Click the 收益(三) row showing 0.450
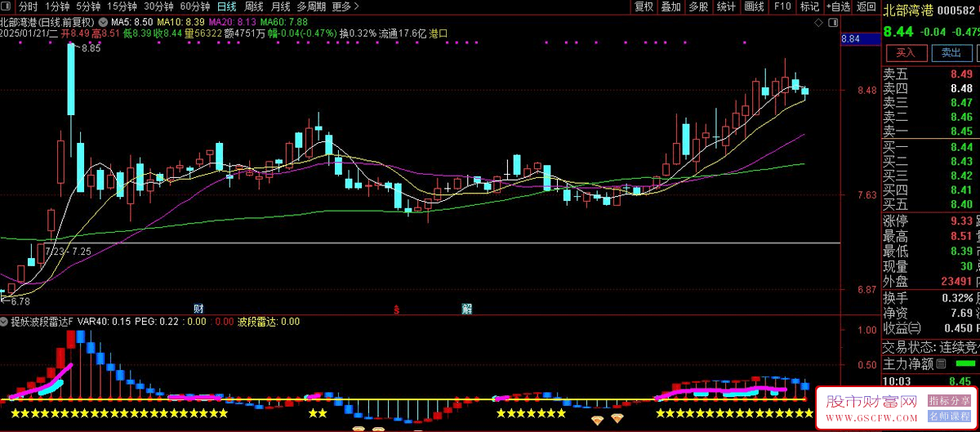 (930, 328)
